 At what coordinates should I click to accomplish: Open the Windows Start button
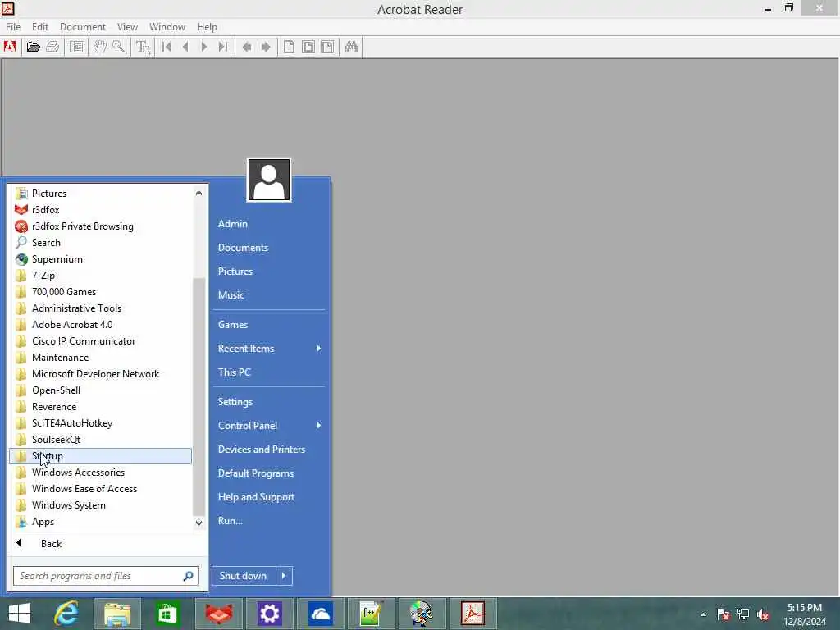pyautogui.click(x=20, y=614)
